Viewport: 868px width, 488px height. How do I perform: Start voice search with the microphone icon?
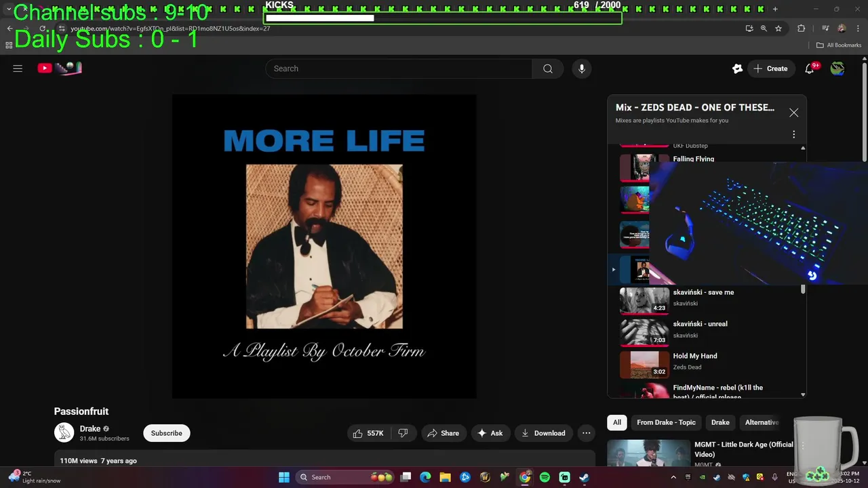(x=581, y=68)
